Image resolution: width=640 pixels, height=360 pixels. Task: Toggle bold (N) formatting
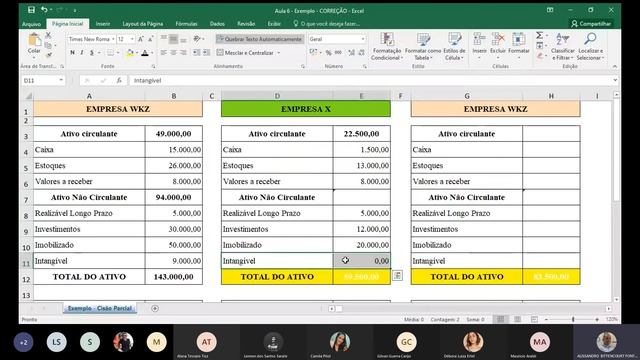click(72, 53)
